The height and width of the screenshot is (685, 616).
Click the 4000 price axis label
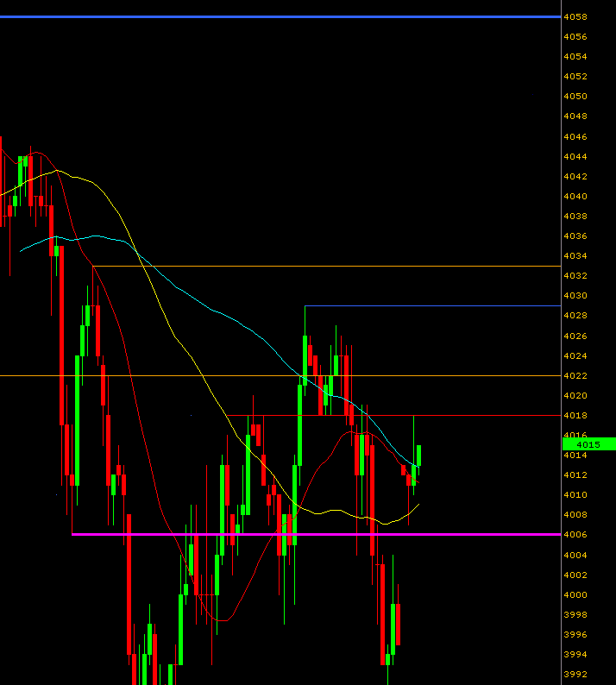click(575, 595)
